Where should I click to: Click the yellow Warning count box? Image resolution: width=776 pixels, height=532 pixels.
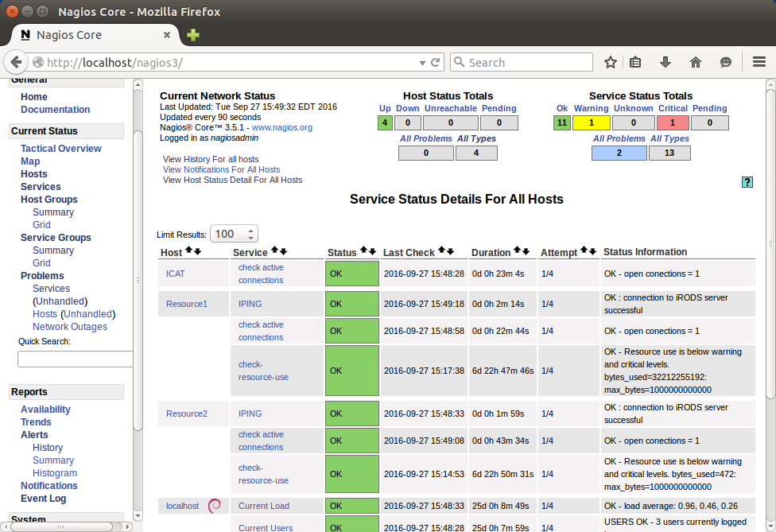(591, 122)
